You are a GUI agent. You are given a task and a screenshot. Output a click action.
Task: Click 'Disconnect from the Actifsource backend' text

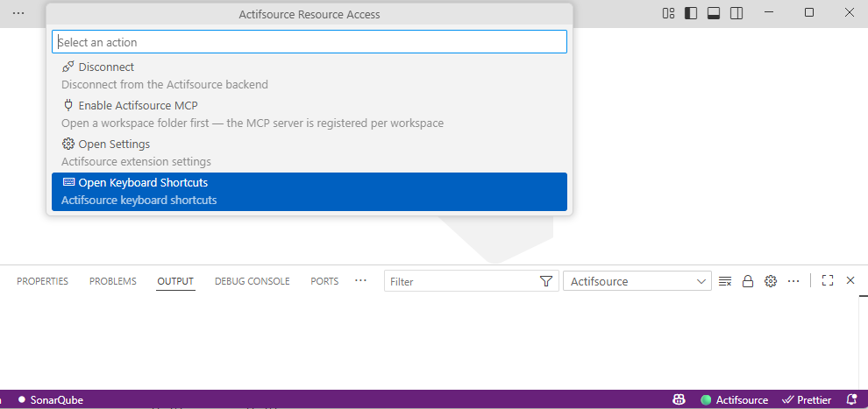pos(165,85)
